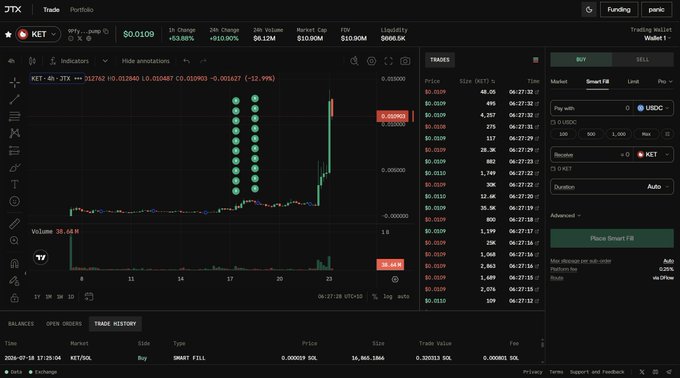Select the BUY side tab
The width and height of the screenshot is (680, 378).
(581, 60)
